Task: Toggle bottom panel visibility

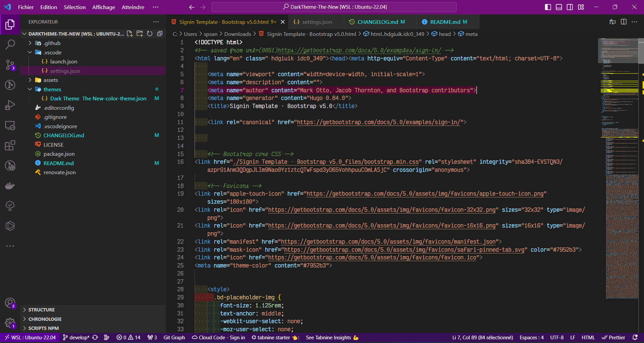Action: tap(559, 7)
